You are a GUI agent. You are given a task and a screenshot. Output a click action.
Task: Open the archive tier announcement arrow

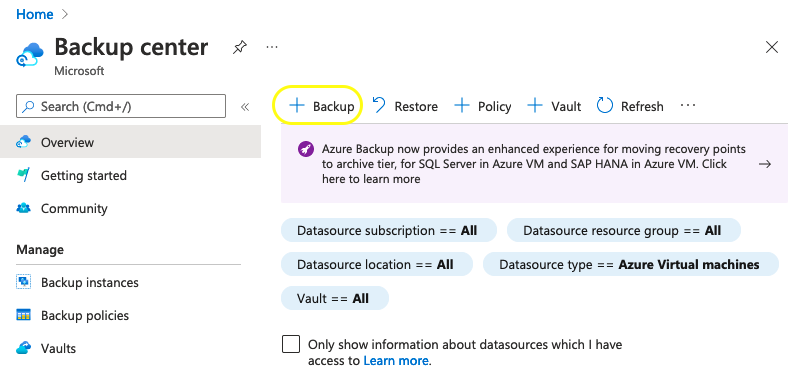(765, 164)
